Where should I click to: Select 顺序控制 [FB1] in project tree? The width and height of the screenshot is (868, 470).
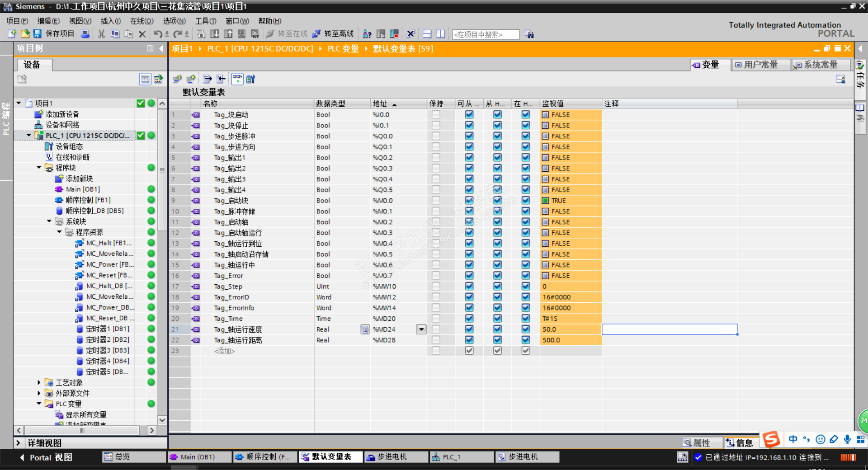point(88,200)
